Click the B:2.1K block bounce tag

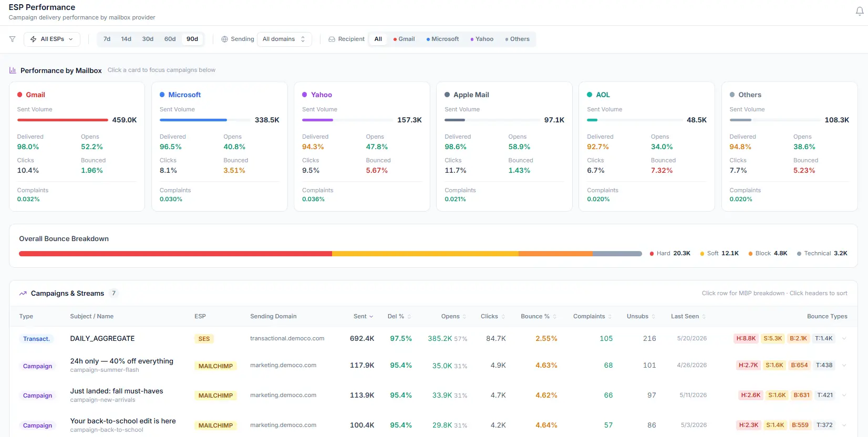[798, 338]
